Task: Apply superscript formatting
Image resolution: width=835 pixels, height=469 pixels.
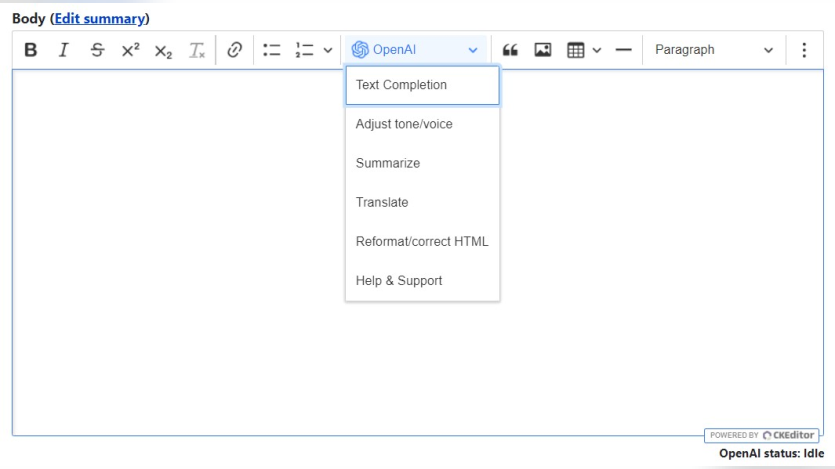Action: tap(130, 50)
